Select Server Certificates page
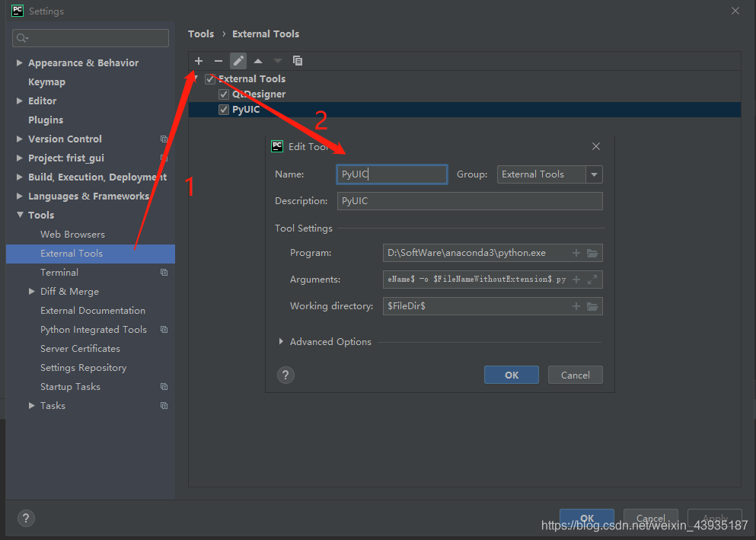 [x=81, y=349]
